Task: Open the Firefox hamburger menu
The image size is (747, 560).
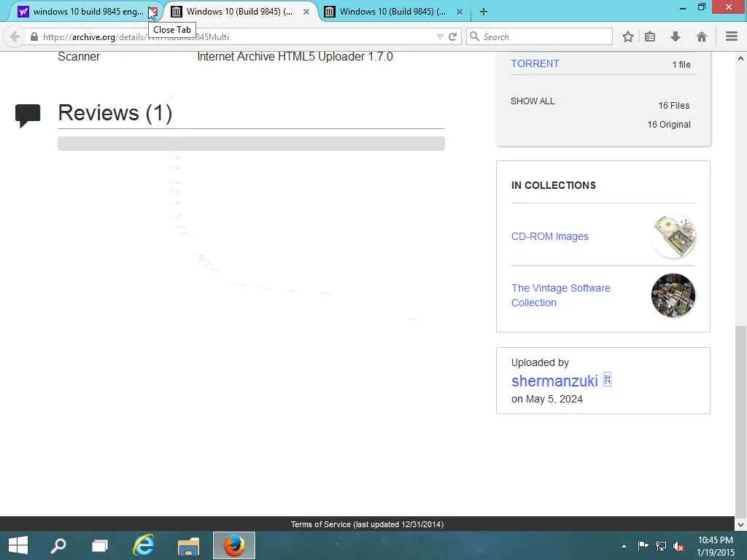Action: pyautogui.click(x=732, y=36)
